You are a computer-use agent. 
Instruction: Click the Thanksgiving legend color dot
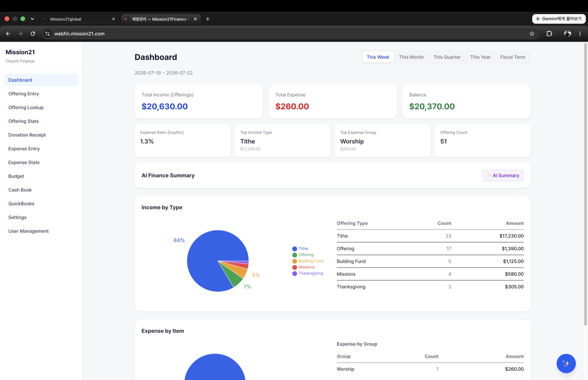[x=294, y=274]
